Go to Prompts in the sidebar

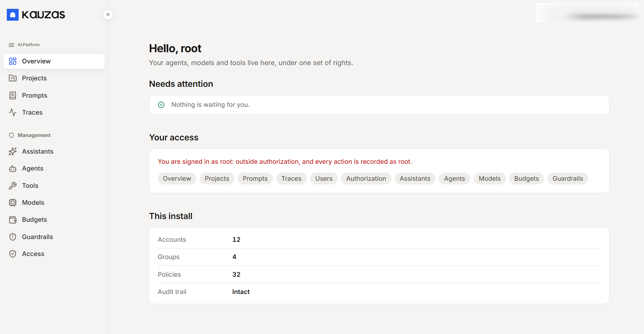tap(54, 95)
